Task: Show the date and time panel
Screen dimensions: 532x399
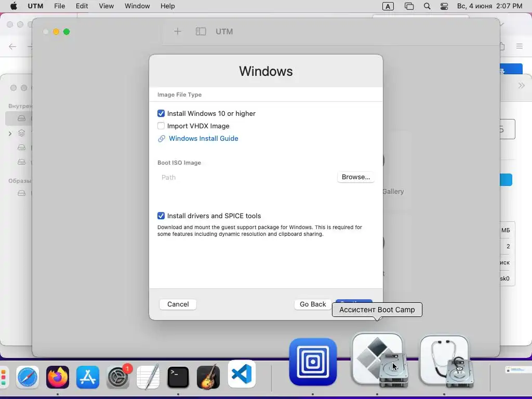Action: pos(489,6)
